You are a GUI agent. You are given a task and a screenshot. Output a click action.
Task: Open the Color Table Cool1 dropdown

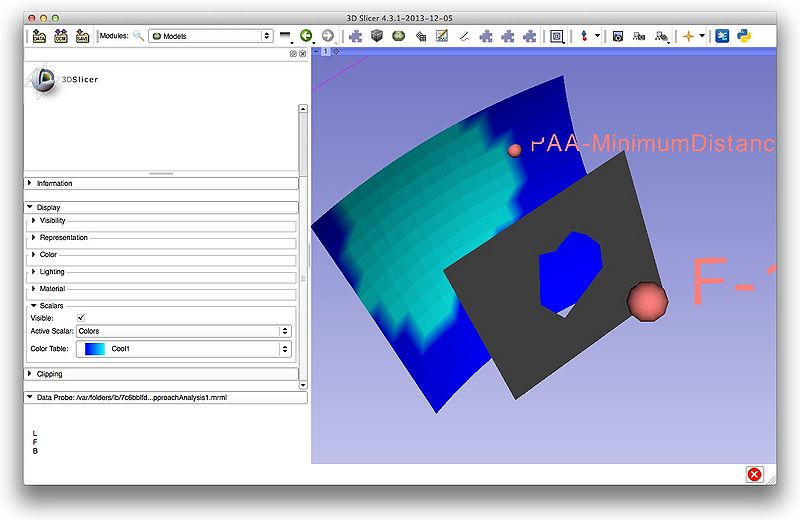point(183,349)
